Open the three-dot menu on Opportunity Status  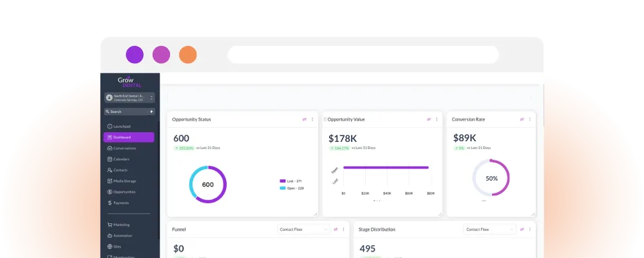pos(312,119)
